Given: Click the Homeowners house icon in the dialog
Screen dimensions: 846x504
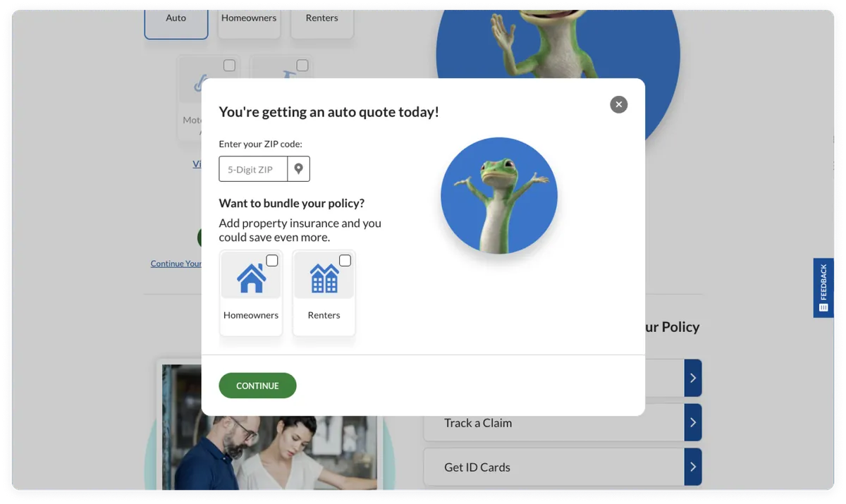Looking at the screenshot, I should click(251, 278).
